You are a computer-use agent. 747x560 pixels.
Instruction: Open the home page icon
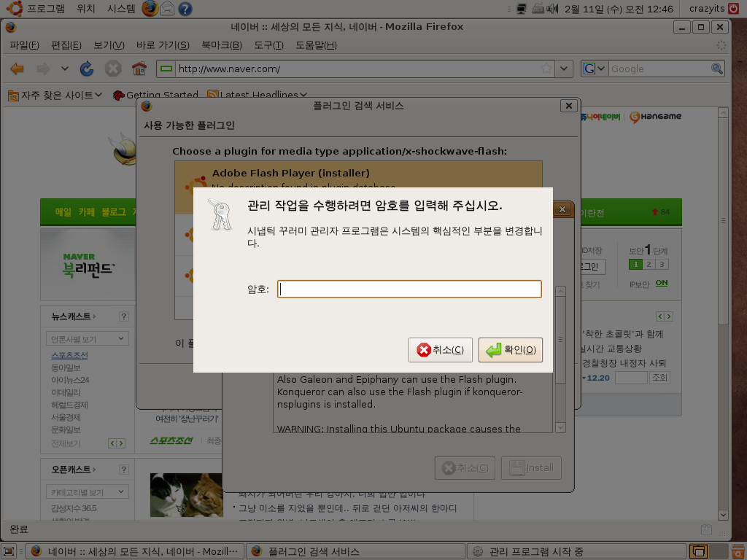[139, 69]
